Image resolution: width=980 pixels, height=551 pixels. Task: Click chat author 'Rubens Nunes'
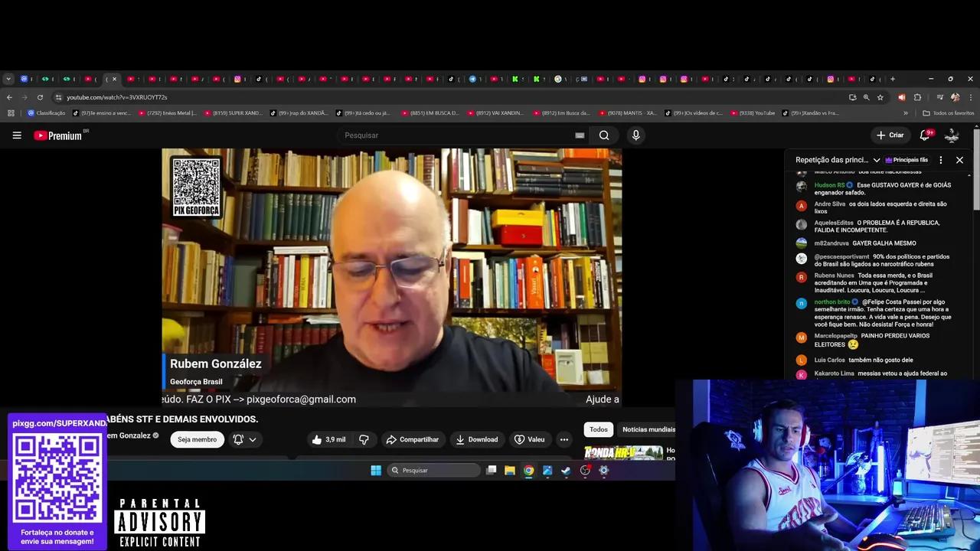coord(834,275)
